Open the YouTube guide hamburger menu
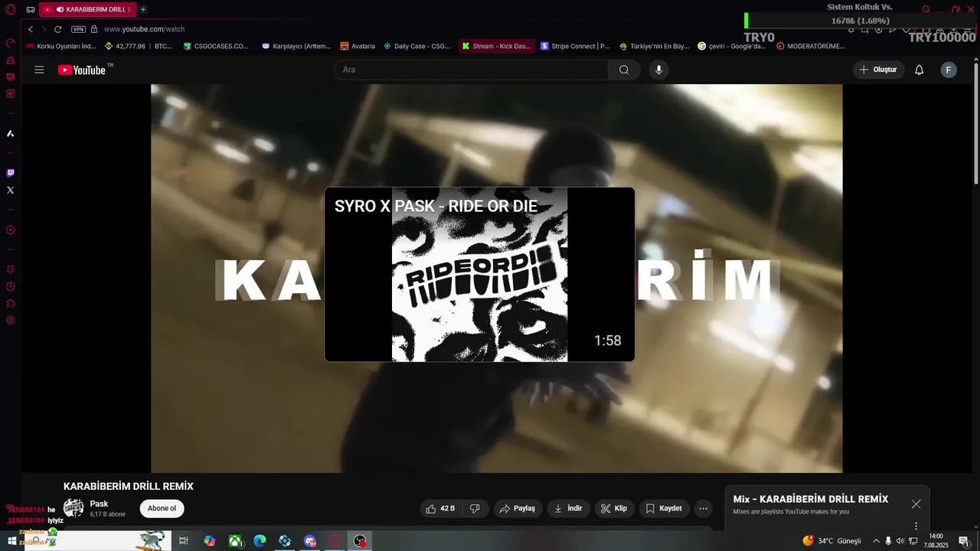980x551 pixels. click(x=39, y=70)
